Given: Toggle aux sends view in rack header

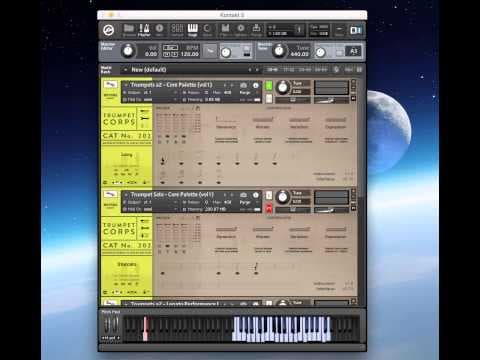Looking at the screenshot, I should tap(349, 70).
